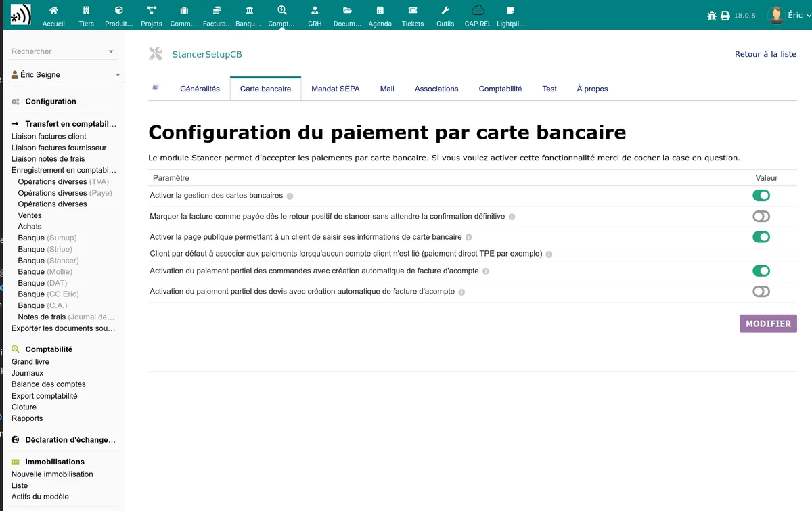Switch to the Généralités tab

click(x=200, y=89)
